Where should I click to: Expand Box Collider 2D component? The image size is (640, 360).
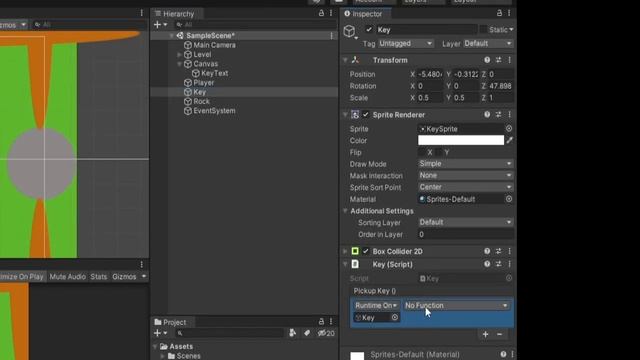click(345, 251)
